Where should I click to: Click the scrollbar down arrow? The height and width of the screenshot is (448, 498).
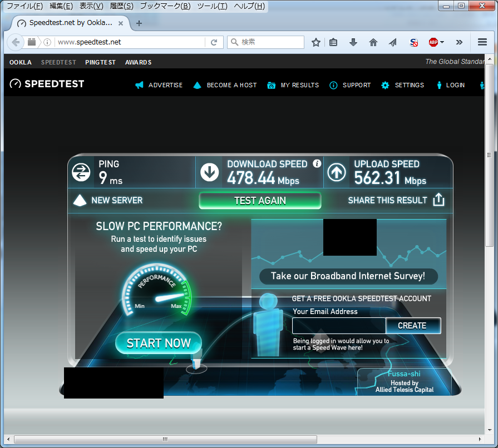490,430
